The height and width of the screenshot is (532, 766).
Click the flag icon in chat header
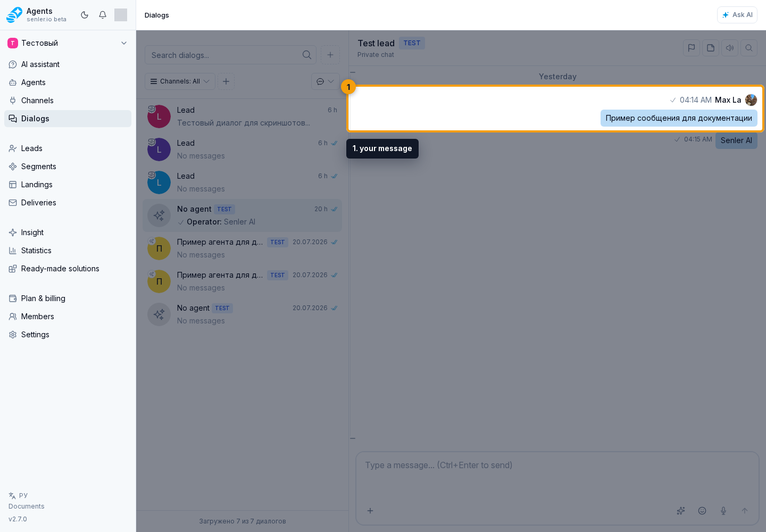[x=692, y=48]
